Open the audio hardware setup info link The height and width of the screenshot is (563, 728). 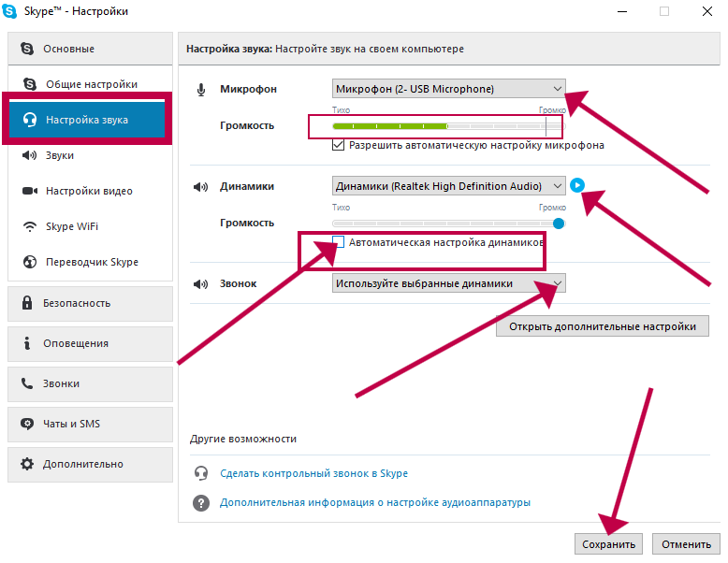click(x=375, y=502)
